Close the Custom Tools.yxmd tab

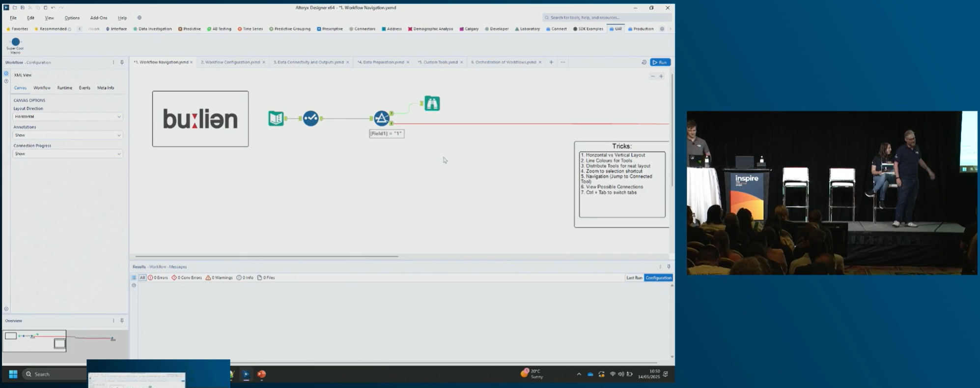tap(461, 62)
